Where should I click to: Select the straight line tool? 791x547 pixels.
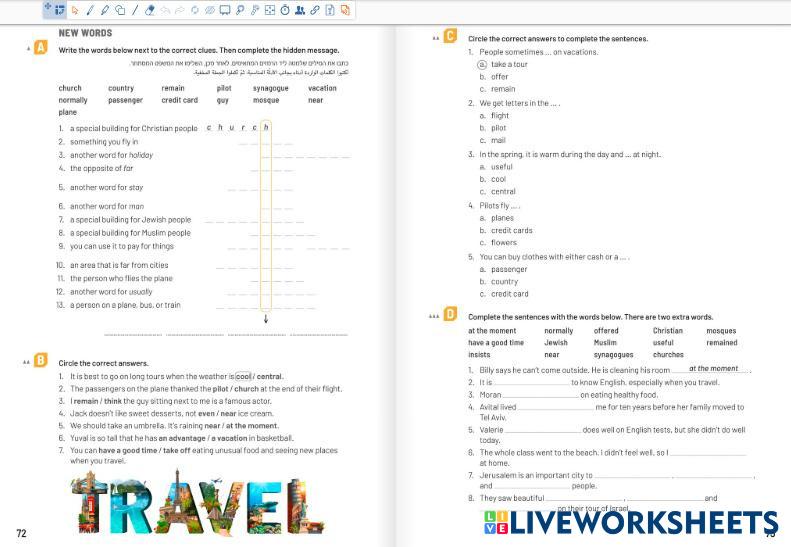coord(134,10)
